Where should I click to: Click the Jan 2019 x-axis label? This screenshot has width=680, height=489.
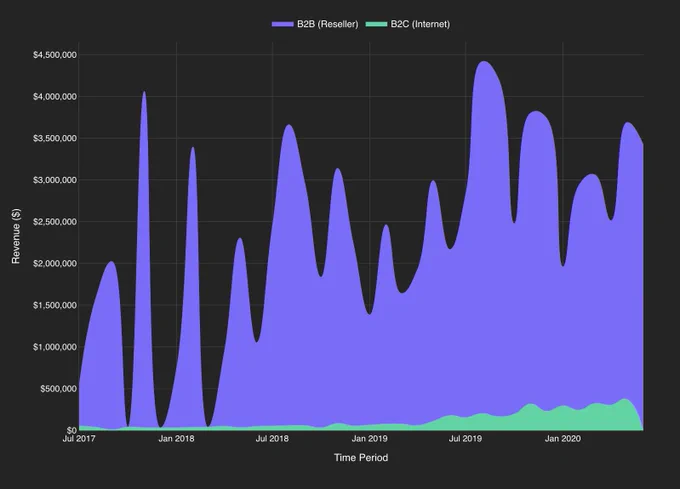click(369, 439)
